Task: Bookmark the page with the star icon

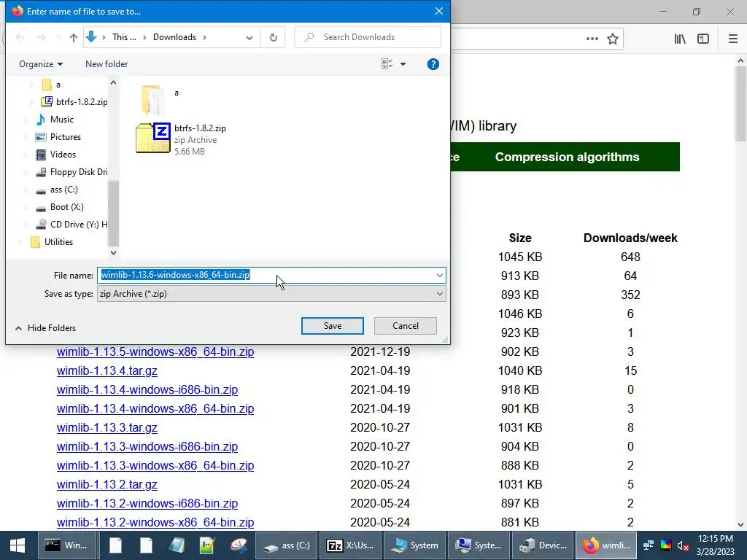Action: 613,39
